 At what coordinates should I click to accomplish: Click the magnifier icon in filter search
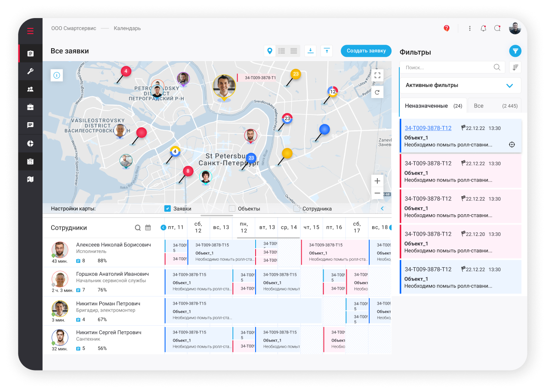[x=497, y=67]
